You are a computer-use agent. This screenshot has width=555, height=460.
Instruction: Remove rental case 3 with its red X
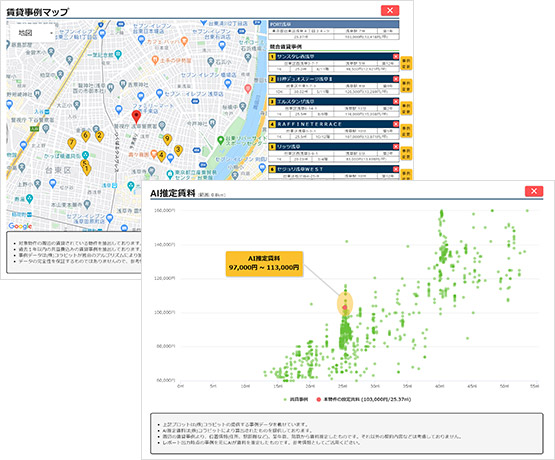[x=396, y=102]
